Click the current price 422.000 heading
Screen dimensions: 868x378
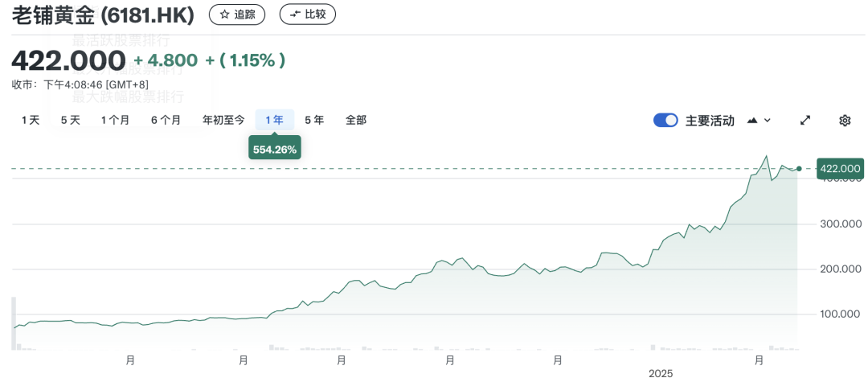click(x=68, y=60)
